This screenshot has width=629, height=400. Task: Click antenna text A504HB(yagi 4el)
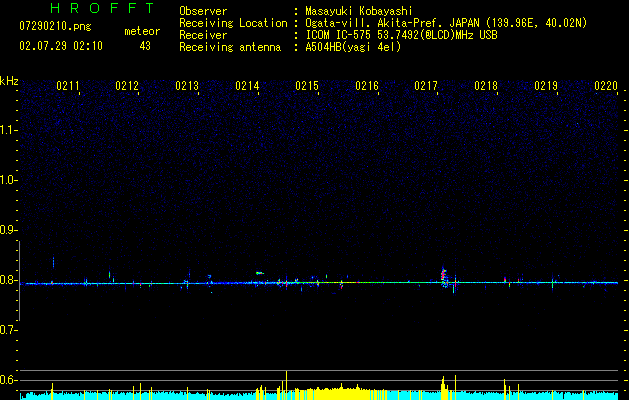pyautogui.click(x=353, y=47)
